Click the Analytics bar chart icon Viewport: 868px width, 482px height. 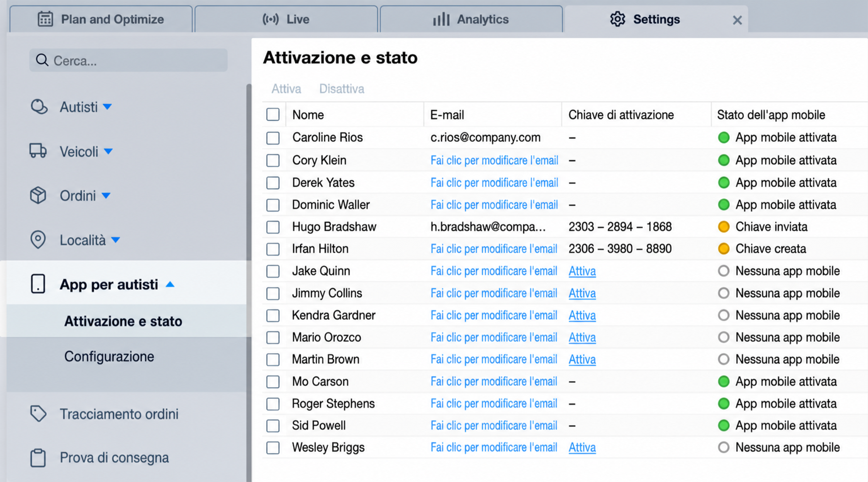pos(441,19)
